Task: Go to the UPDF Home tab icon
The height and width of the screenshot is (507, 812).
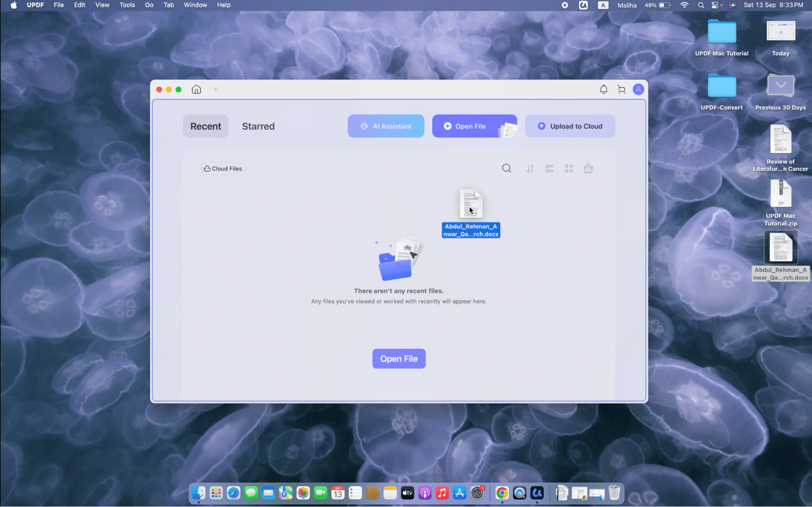Action: [x=196, y=89]
